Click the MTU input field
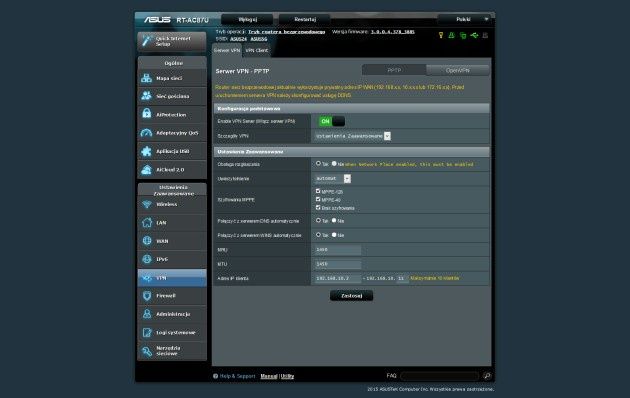This screenshot has height=398, width=630. coord(338,264)
